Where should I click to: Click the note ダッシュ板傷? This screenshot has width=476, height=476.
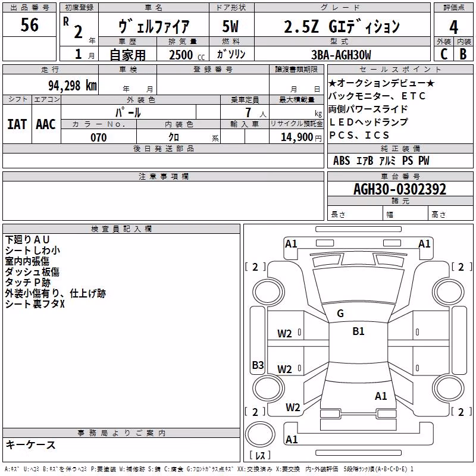32,272
